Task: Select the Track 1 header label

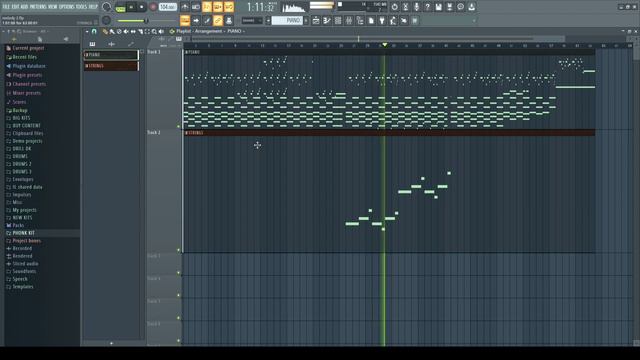Action: tap(154, 52)
